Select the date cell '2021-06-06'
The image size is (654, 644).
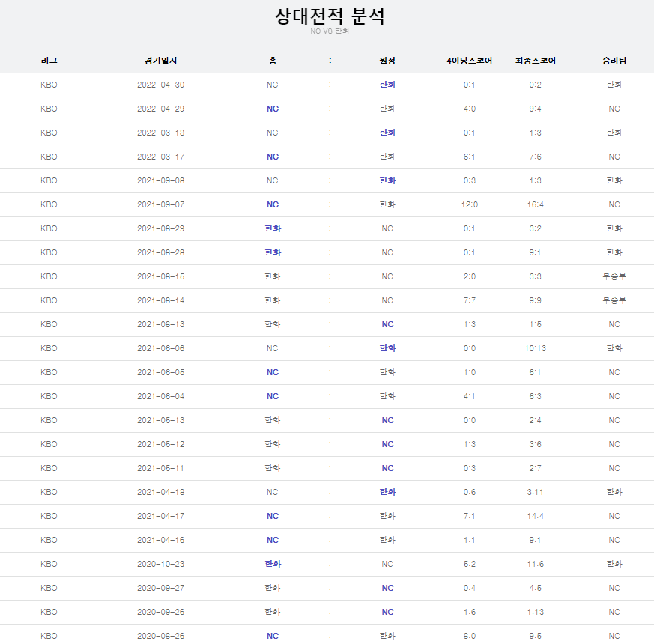click(x=160, y=348)
